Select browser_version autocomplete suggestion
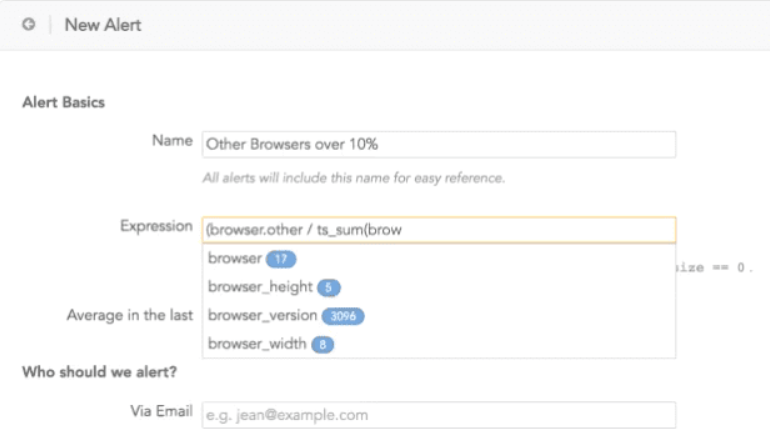Image resolution: width=770 pixels, height=436 pixels. (439, 315)
